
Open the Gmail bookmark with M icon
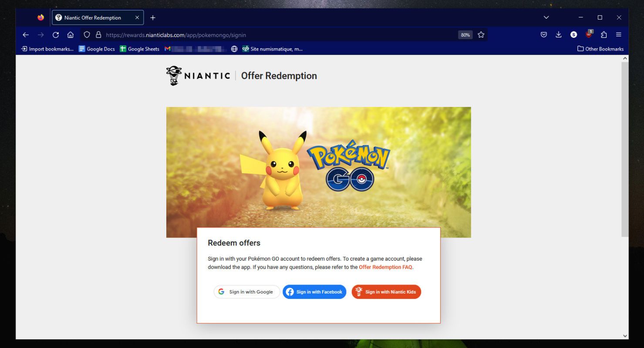(196, 49)
